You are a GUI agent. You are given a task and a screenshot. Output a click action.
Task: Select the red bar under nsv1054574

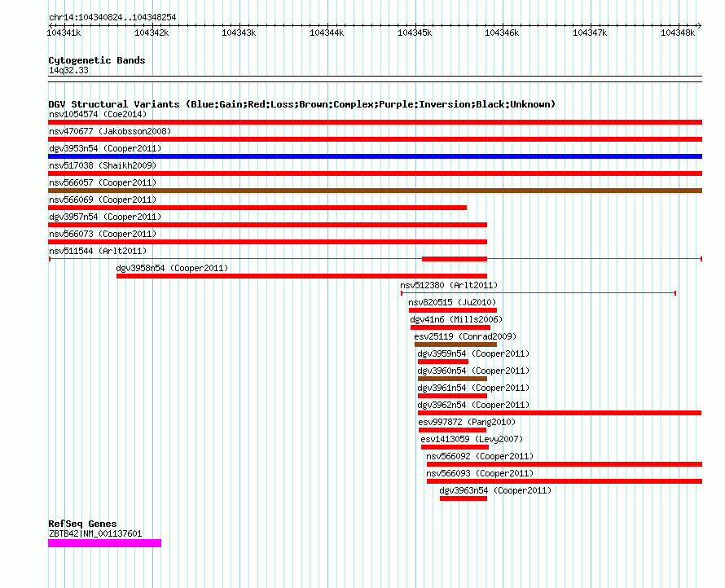click(375, 122)
